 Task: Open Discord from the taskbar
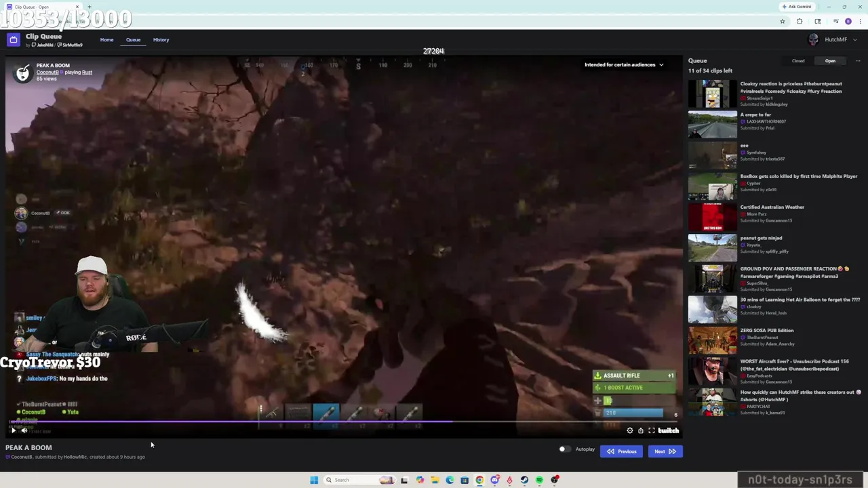pos(494,480)
